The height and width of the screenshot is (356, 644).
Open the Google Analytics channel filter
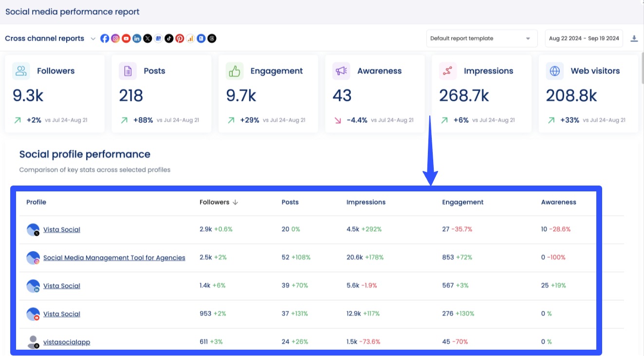190,38
